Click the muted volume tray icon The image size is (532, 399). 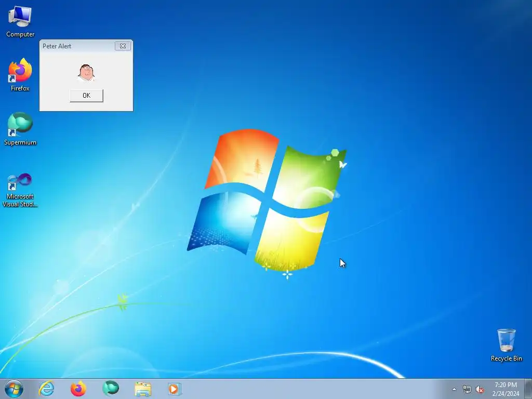click(x=480, y=389)
